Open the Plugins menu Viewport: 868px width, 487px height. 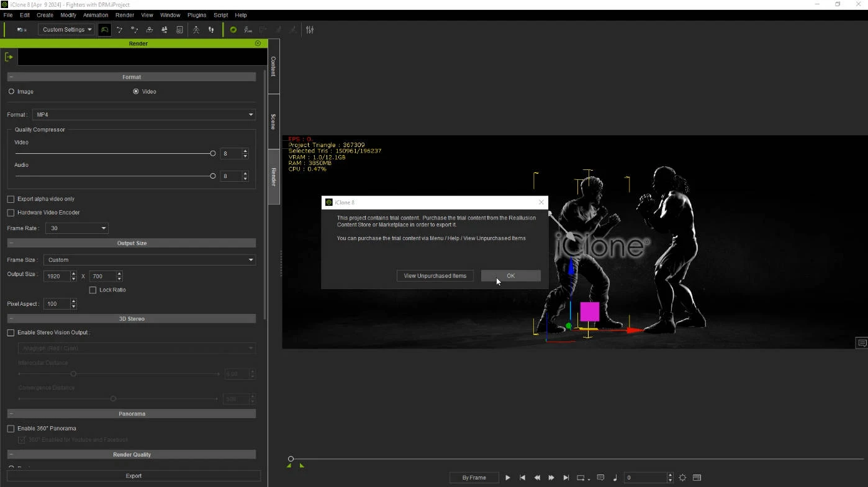tap(196, 15)
